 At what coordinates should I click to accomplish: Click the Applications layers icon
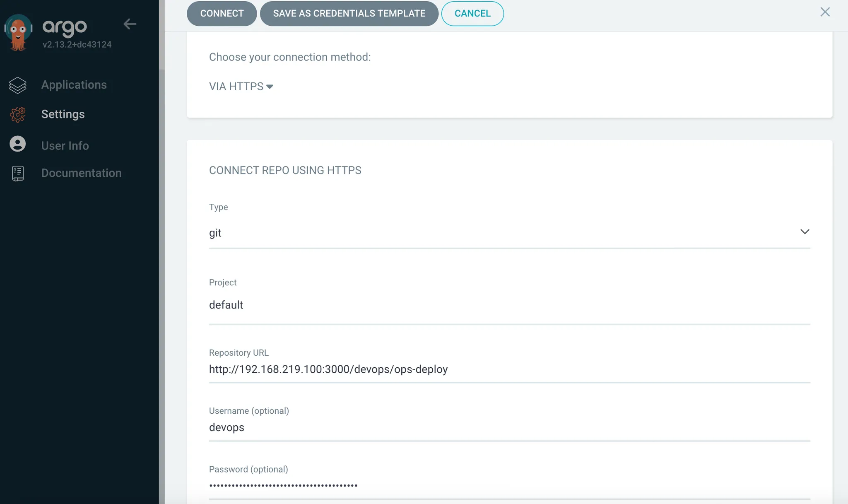(17, 85)
